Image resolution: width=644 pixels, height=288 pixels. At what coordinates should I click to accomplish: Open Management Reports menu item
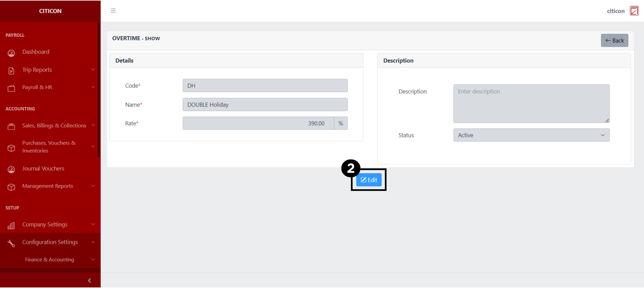coord(48,186)
